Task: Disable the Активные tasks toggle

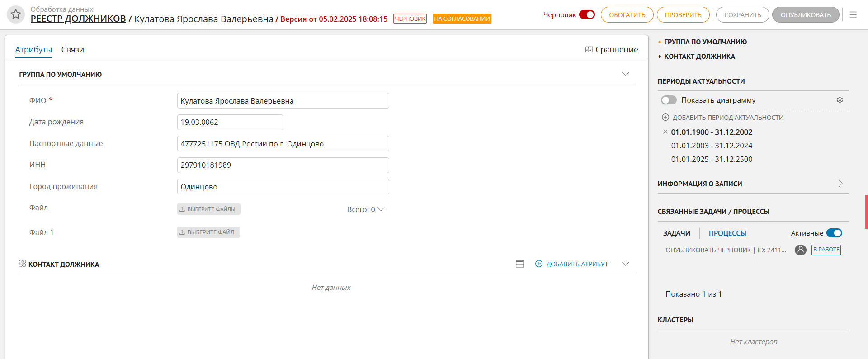Action: tap(834, 233)
